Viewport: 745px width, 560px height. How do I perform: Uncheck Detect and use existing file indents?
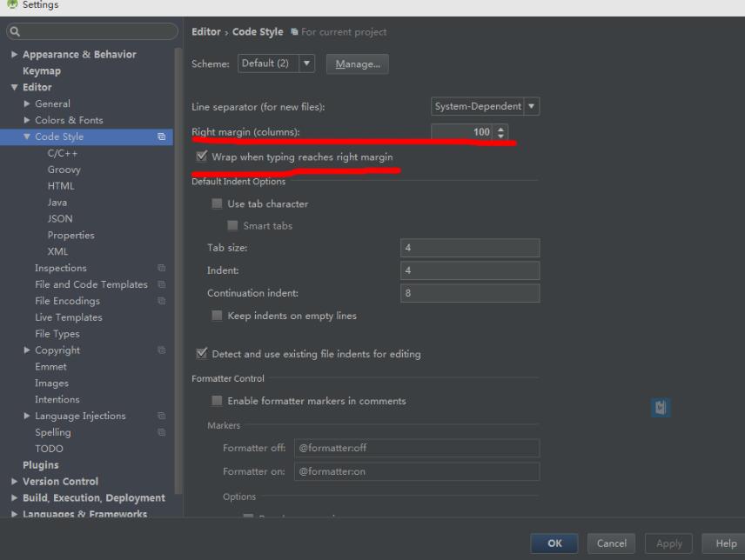(x=201, y=354)
